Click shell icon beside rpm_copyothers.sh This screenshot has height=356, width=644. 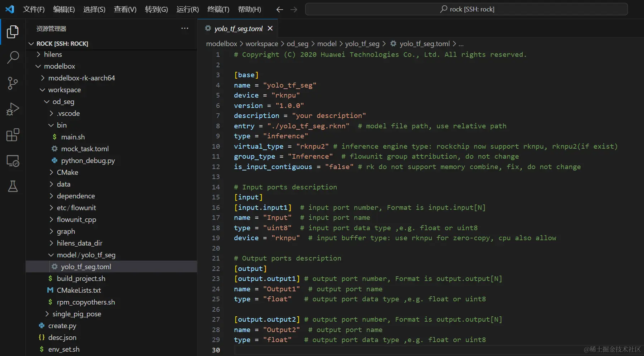(50, 302)
